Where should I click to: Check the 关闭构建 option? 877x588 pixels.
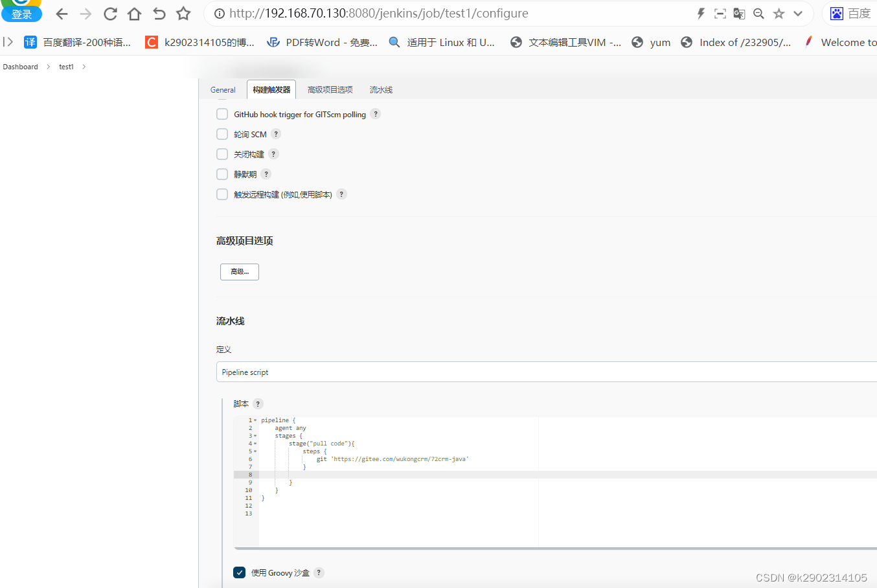coord(222,154)
